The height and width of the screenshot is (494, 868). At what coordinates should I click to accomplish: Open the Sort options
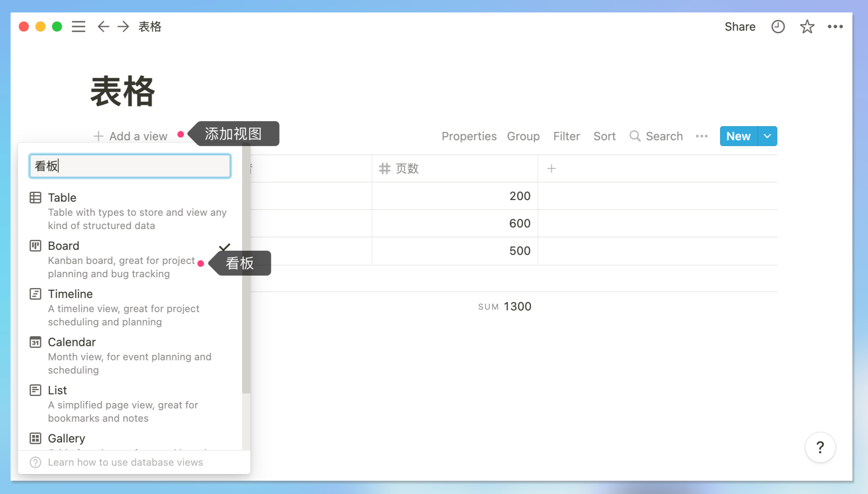(x=605, y=136)
